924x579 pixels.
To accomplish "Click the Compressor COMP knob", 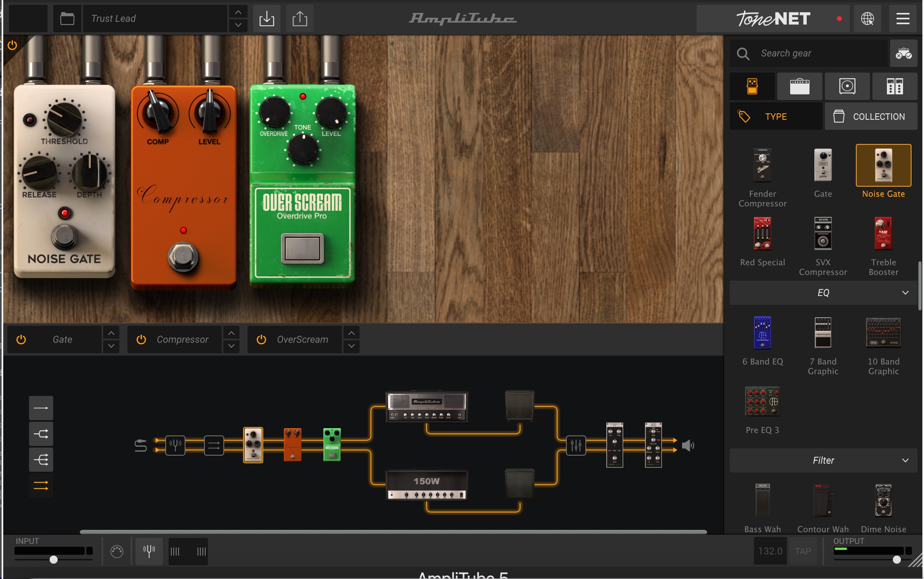I will (158, 113).
